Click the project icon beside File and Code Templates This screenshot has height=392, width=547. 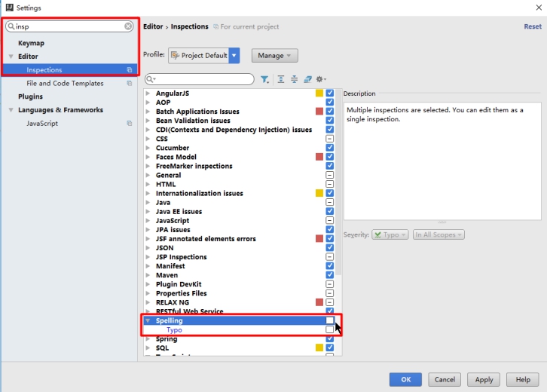point(130,83)
